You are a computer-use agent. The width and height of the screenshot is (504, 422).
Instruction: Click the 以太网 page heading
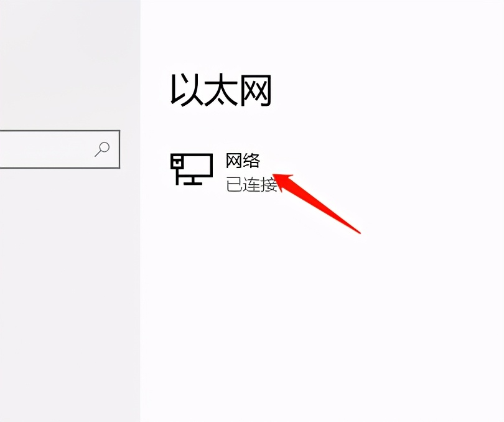[221, 90]
